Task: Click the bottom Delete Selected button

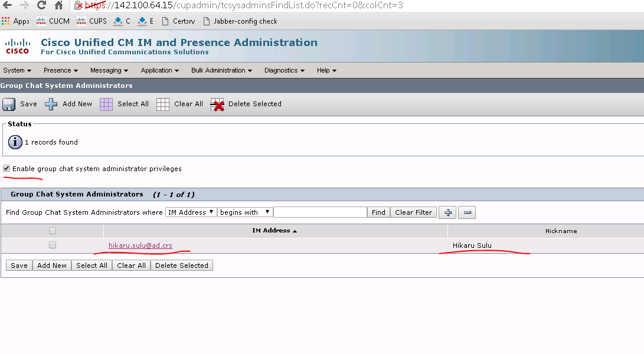Action: [182, 265]
